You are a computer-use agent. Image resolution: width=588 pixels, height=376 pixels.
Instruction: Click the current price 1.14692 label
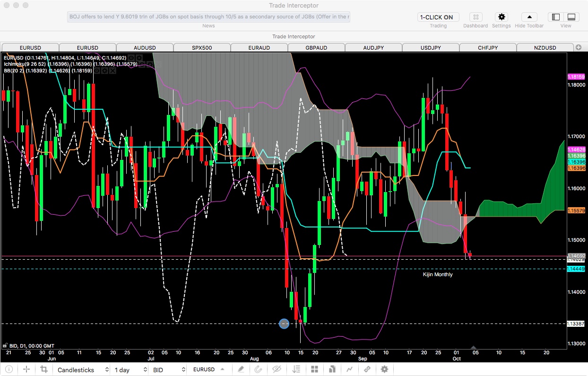tap(576, 255)
